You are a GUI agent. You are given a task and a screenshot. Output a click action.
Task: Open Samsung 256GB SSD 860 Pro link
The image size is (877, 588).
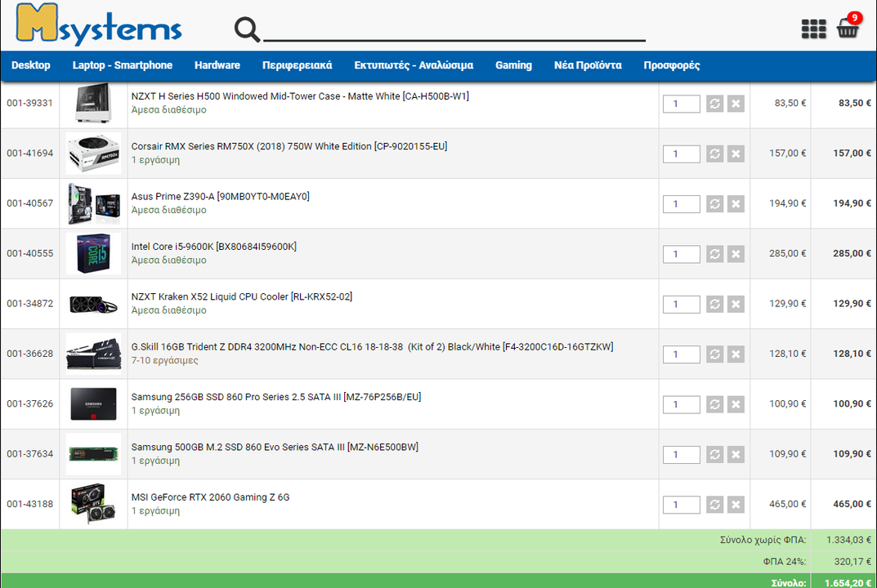(x=275, y=397)
